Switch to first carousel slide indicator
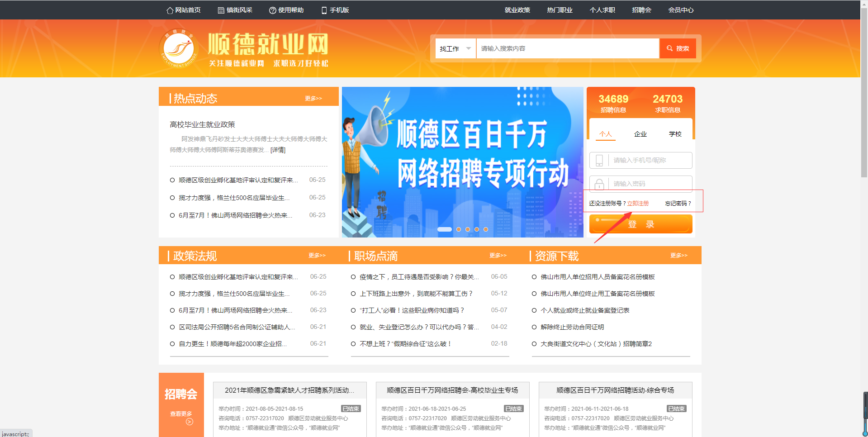Image resolution: width=868 pixels, height=437 pixels. coord(444,229)
